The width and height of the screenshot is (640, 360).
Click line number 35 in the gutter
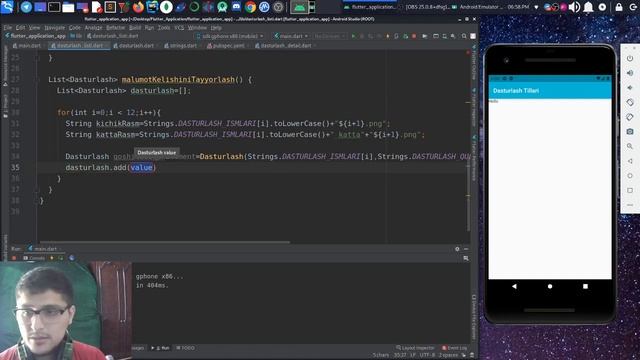(x=15, y=167)
